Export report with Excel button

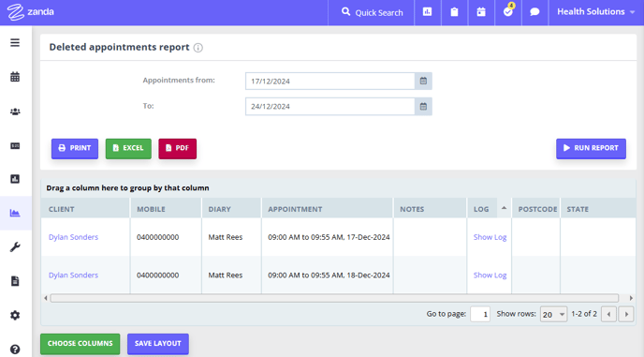pyautogui.click(x=128, y=148)
